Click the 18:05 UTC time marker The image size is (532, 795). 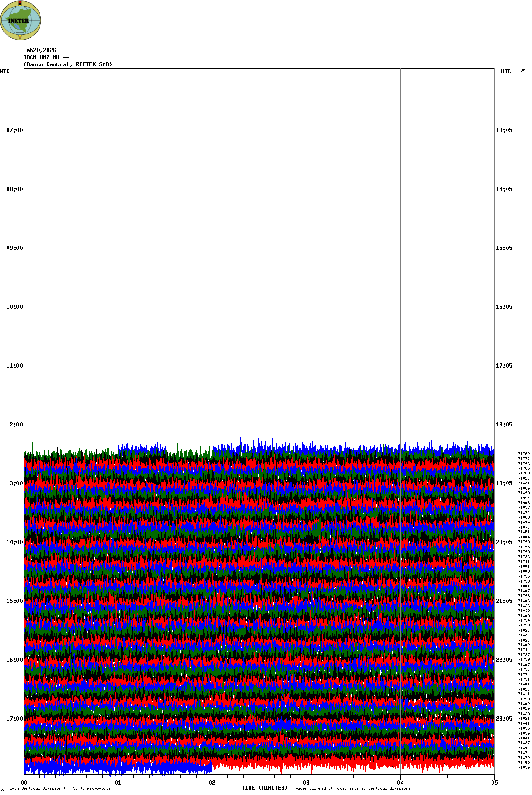(504, 425)
